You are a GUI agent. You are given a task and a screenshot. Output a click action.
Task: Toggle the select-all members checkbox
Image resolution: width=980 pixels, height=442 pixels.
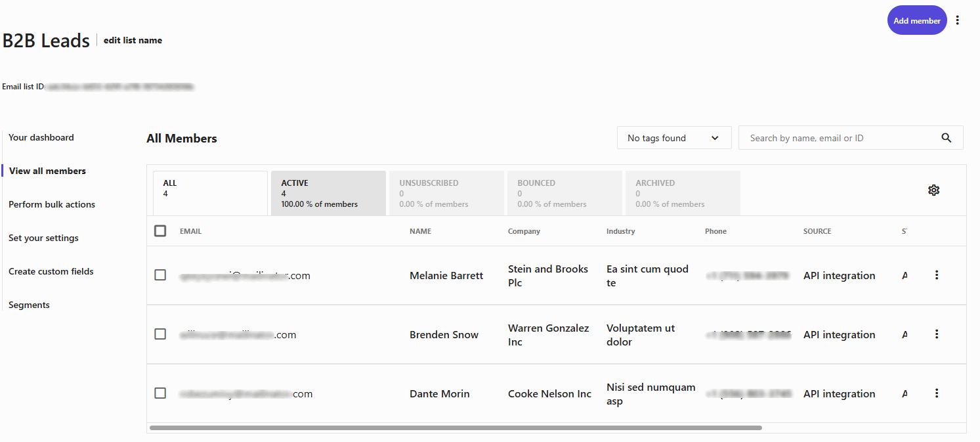[160, 231]
